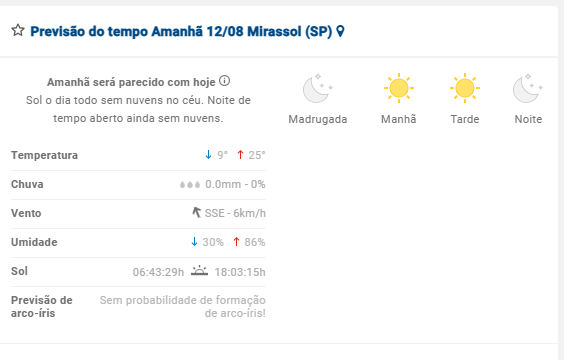Click the sunset time 18:03:15h
Screen dimensions: 564x360
(240, 272)
